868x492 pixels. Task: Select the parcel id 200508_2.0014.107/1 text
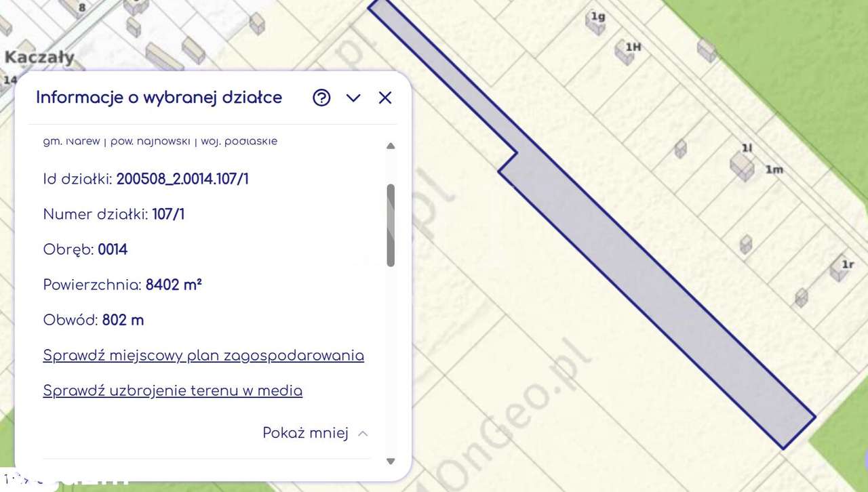[x=182, y=179]
